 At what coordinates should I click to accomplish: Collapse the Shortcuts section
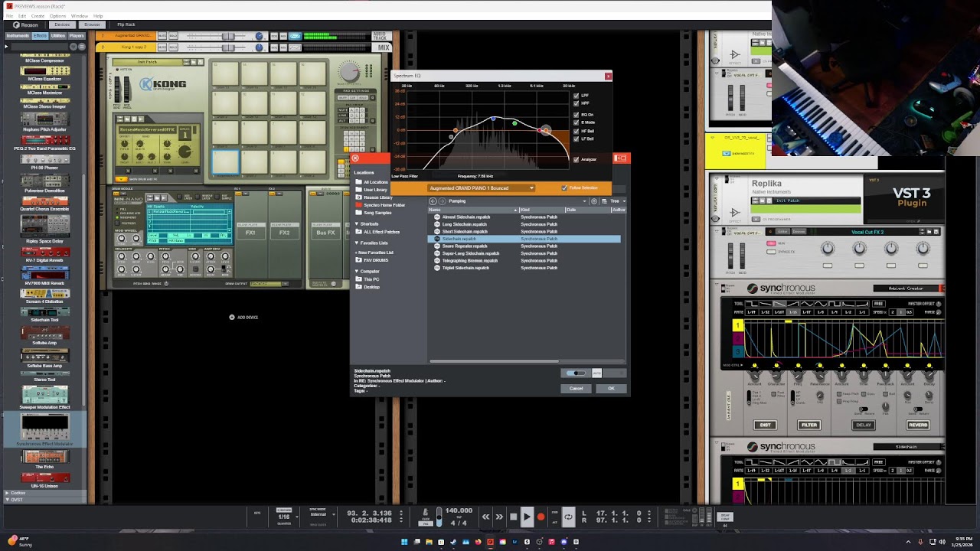[357, 223]
